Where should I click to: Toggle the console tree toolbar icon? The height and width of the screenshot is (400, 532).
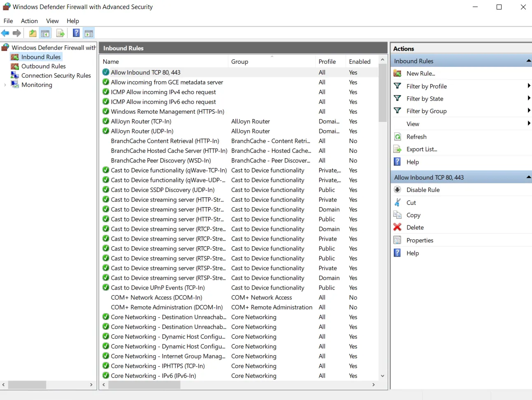click(x=45, y=33)
